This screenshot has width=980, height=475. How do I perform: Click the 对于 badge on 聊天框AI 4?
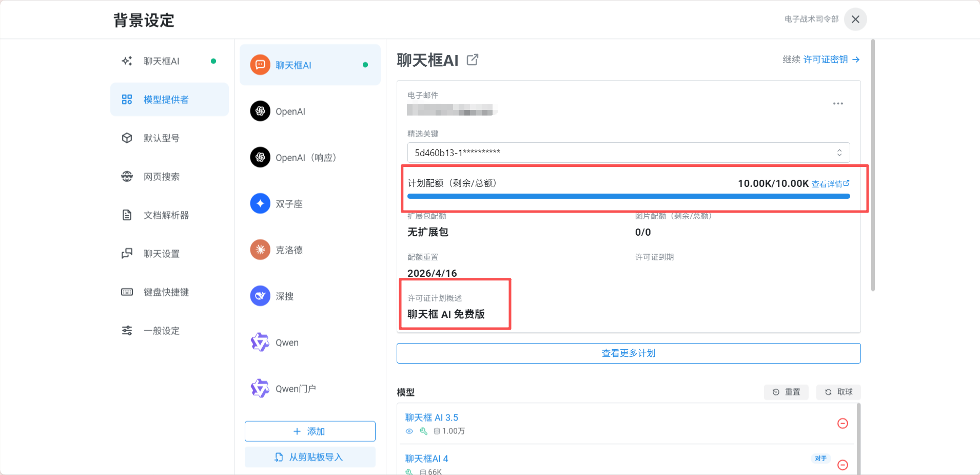click(x=820, y=458)
